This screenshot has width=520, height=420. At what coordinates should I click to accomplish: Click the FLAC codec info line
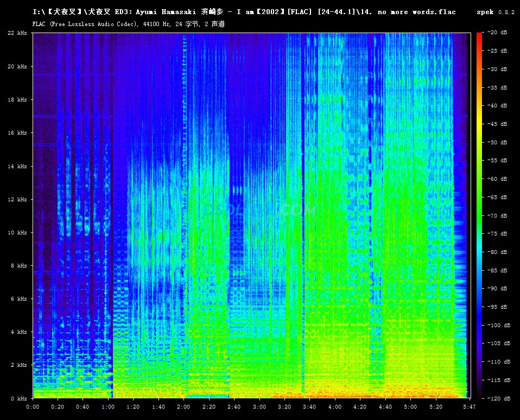click(129, 24)
